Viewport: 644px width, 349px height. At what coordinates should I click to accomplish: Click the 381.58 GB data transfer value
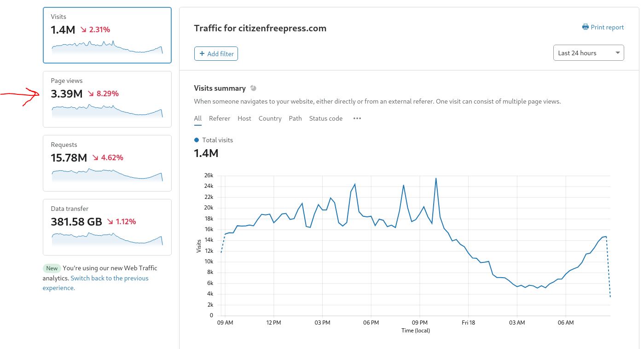(x=76, y=222)
